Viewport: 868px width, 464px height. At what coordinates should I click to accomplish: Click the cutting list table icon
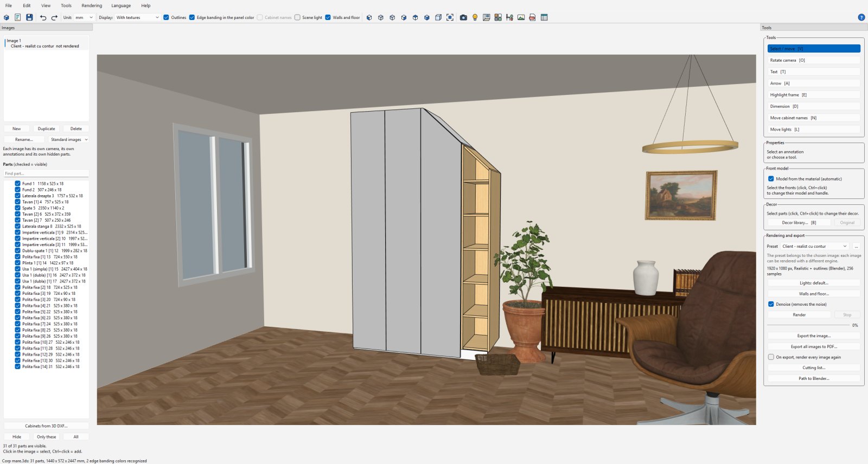544,17
